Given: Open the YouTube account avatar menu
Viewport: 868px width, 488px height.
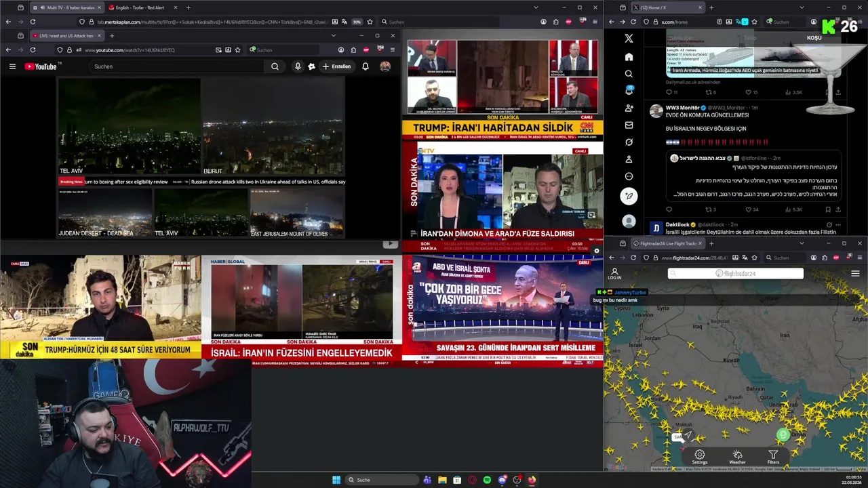Looking at the screenshot, I should [385, 66].
